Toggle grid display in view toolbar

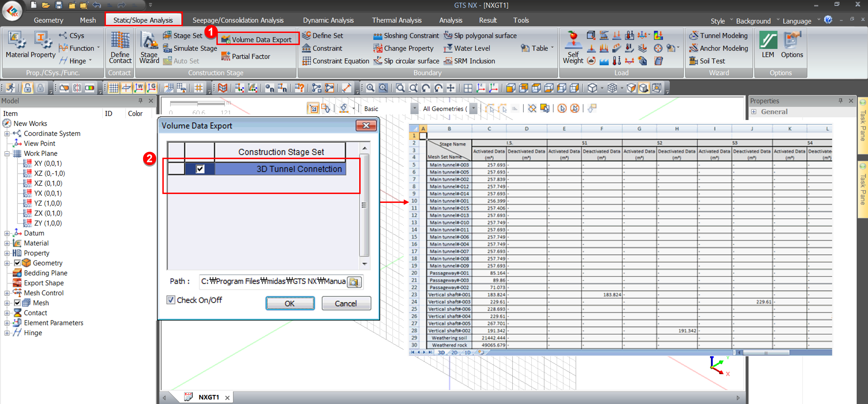click(114, 88)
